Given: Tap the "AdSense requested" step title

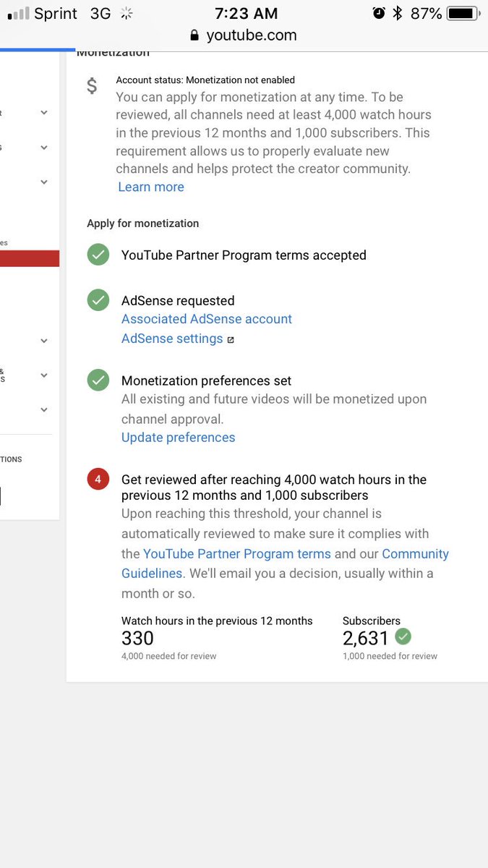Looking at the screenshot, I should coord(178,301).
